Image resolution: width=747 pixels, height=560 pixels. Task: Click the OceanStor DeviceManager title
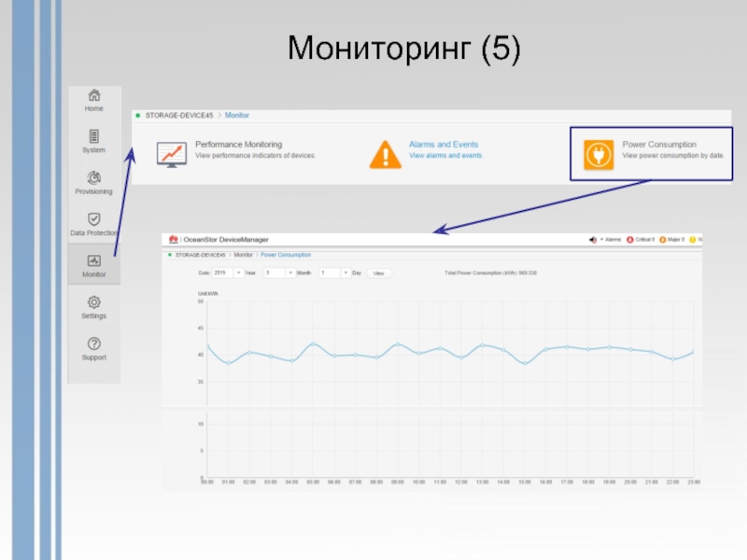point(226,240)
